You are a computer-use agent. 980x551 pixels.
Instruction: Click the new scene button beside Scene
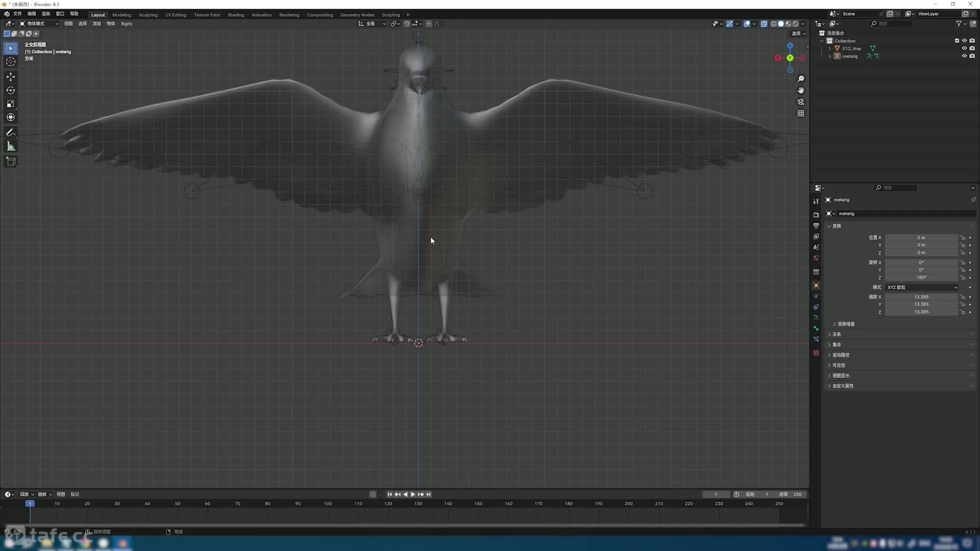click(x=890, y=14)
